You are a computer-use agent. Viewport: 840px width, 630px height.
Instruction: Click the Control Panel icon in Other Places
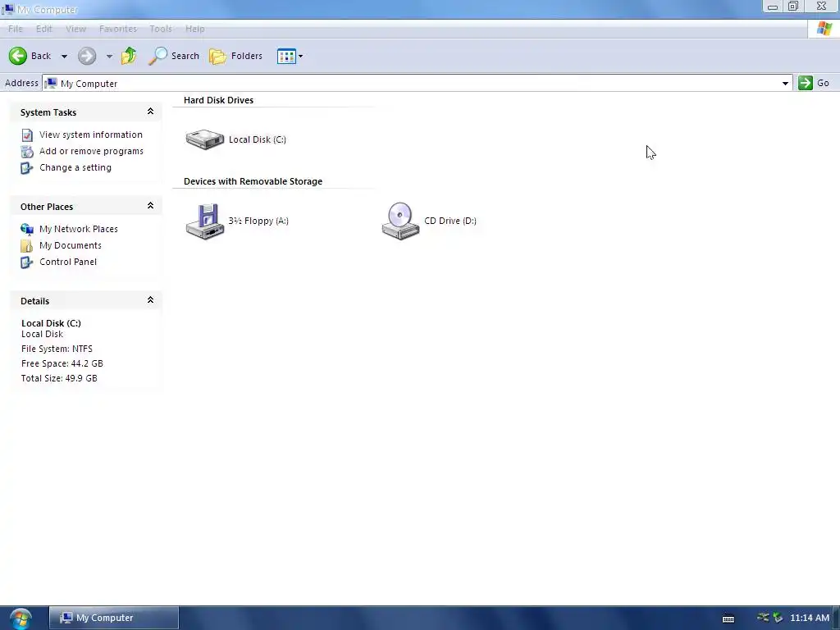[x=27, y=262]
